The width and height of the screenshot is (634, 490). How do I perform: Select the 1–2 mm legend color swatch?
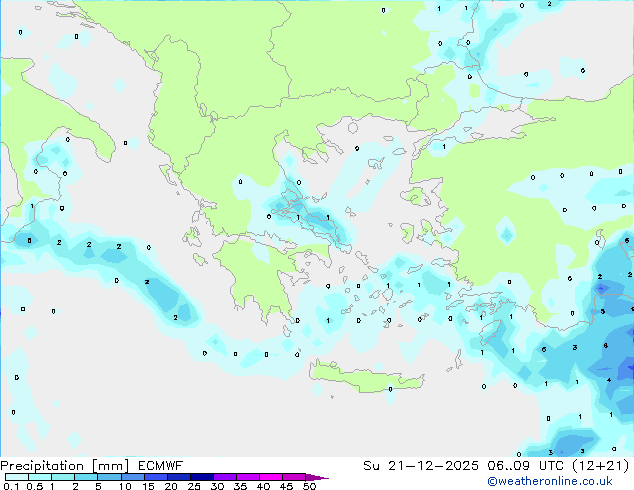pyautogui.click(x=63, y=477)
